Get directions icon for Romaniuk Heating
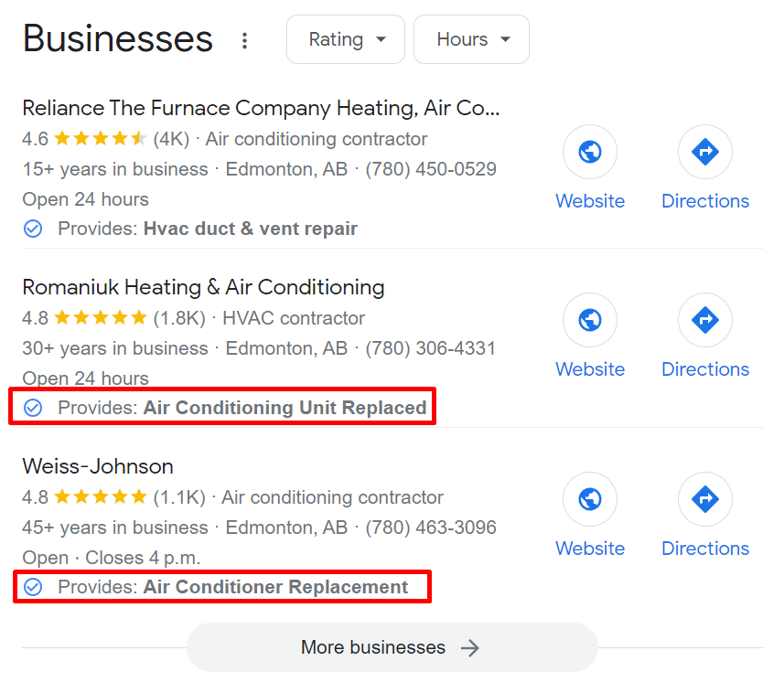 click(704, 320)
